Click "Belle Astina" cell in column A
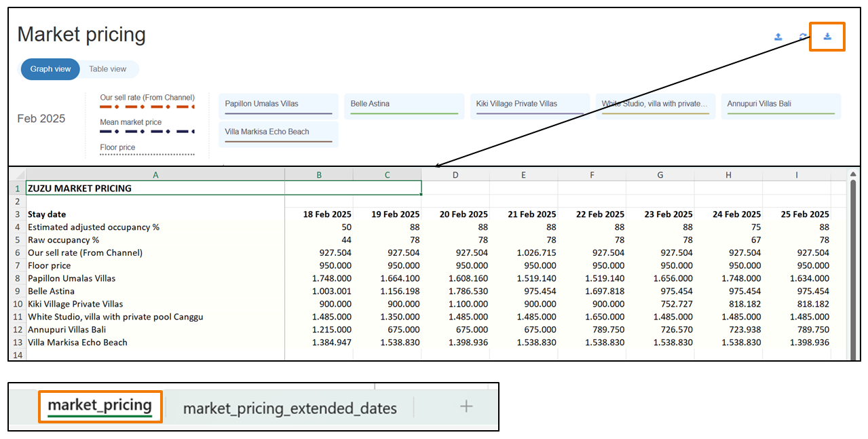Screen dimensions: 868x439 (155, 291)
